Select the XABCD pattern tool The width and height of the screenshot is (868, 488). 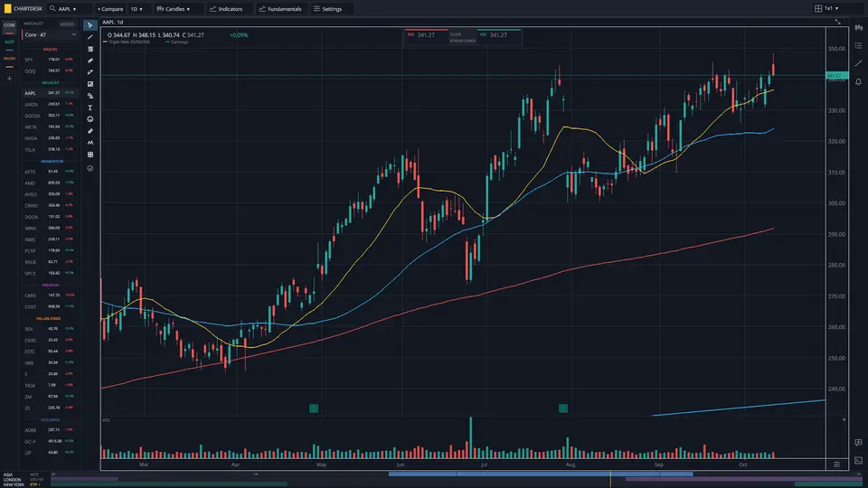90,143
